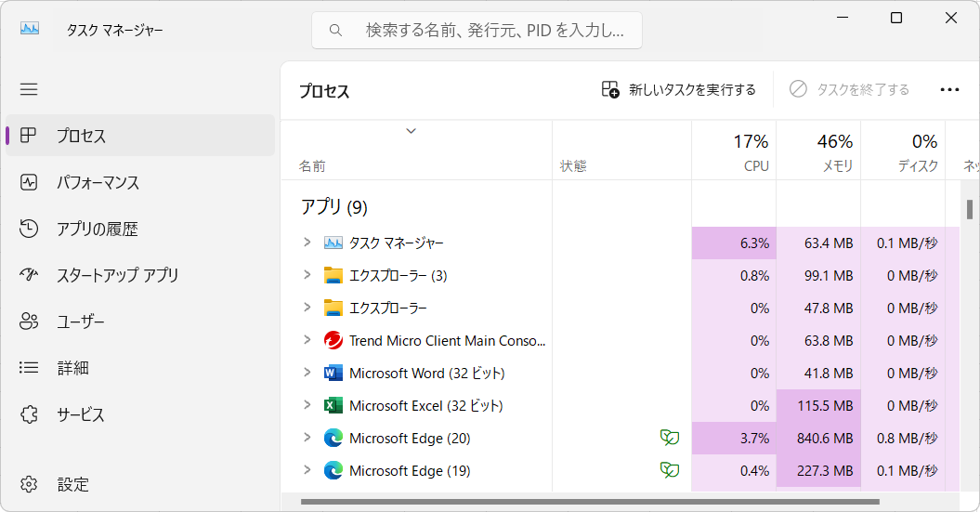Expand the タスク マネージャー process row
This screenshot has width=980, height=512.
click(x=307, y=243)
